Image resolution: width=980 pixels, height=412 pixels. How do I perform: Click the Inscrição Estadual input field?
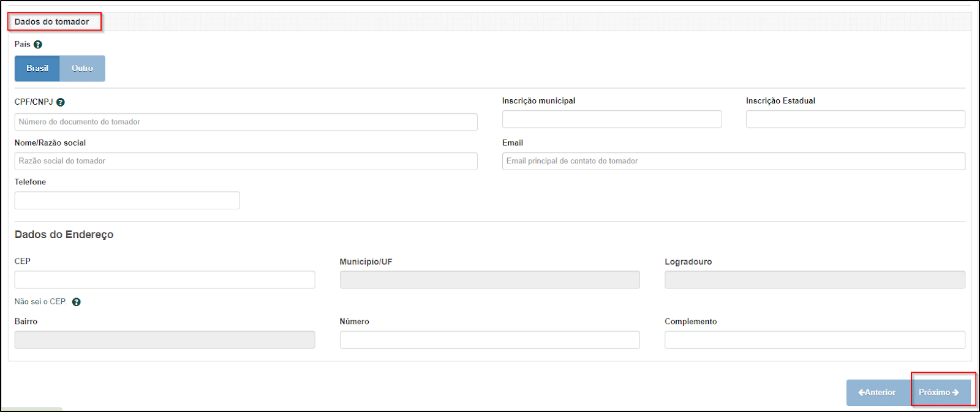click(855, 119)
